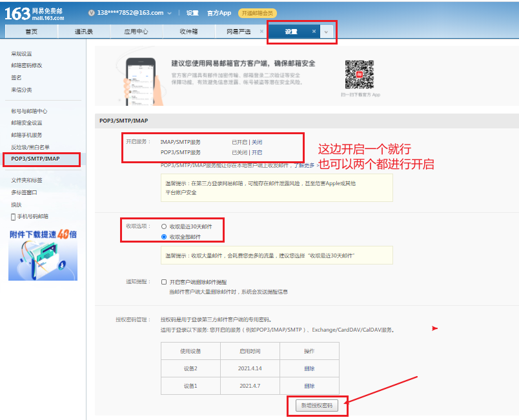The height and width of the screenshot is (420, 519).
Task: Click 开启 to enable POP3/SMTP 服务
Action: pos(256,151)
